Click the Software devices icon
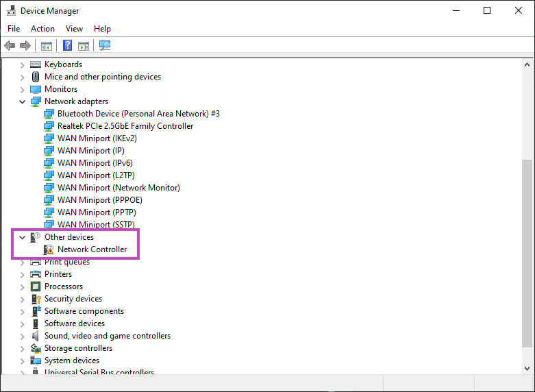 (36, 323)
